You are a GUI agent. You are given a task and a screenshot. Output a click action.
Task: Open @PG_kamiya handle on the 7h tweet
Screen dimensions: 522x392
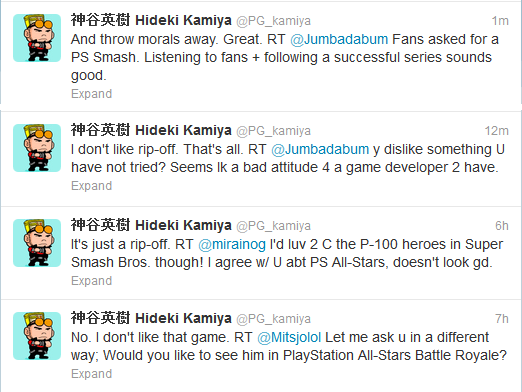point(273,319)
